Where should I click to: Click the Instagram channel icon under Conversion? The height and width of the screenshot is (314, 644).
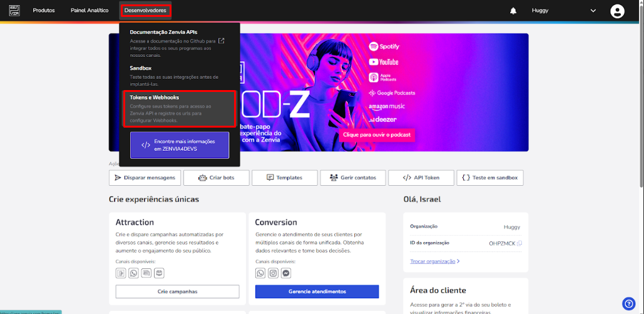[273, 273]
